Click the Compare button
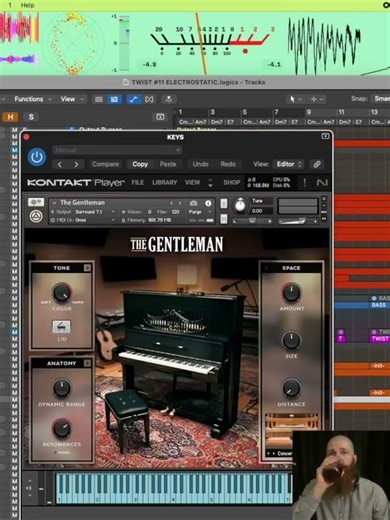Viewport: 390px width, 520px height. coord(105,164)
